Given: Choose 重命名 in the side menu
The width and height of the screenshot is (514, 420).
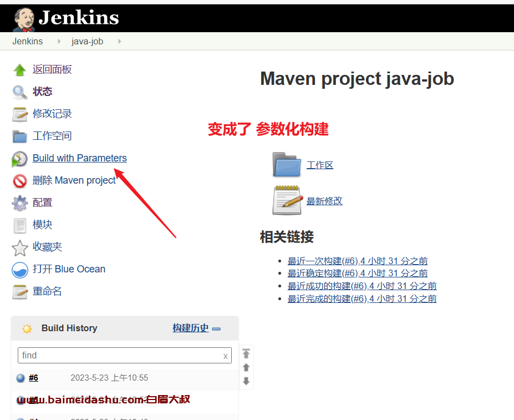Looking at the screenshot, I should point(47,291).
